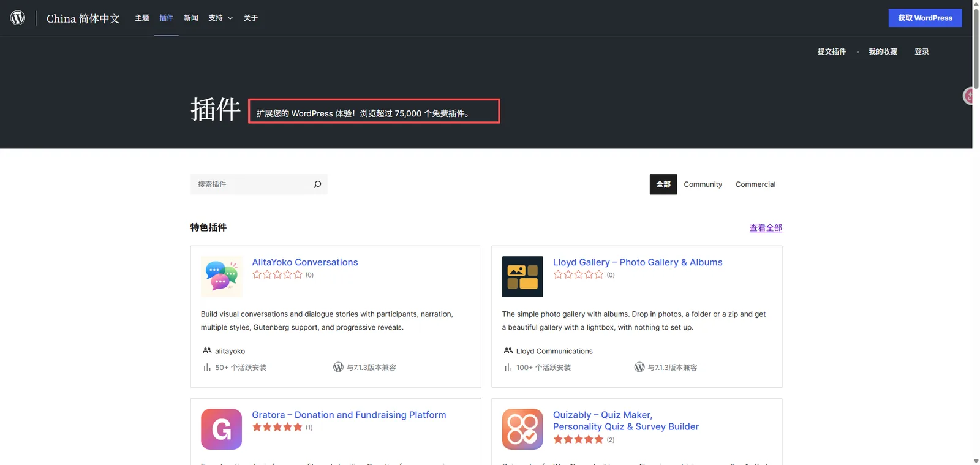Click the 我的收藏 link
The image size is (980, 465).
click(x=883, y=51)
